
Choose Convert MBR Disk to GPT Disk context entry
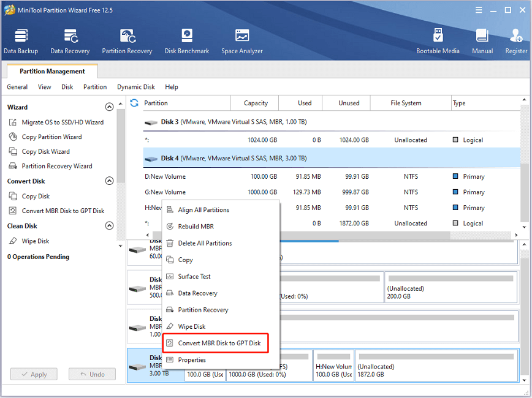click(216, 343)
